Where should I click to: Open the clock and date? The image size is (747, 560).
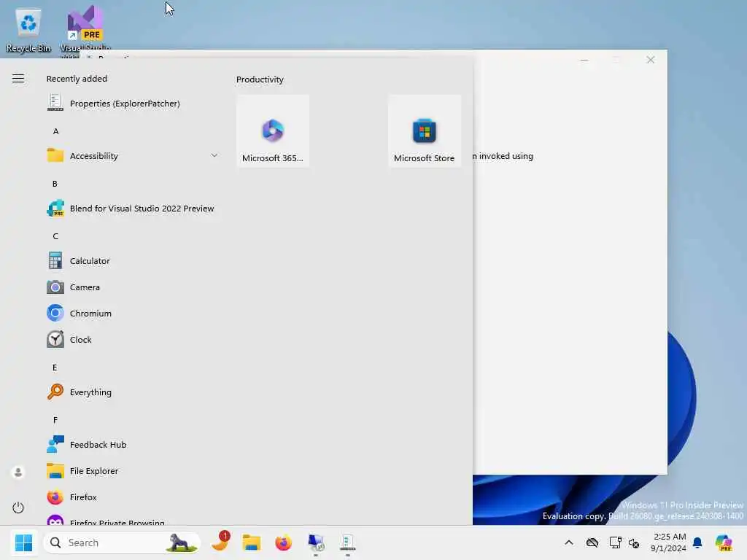click(x=669, y=542)
